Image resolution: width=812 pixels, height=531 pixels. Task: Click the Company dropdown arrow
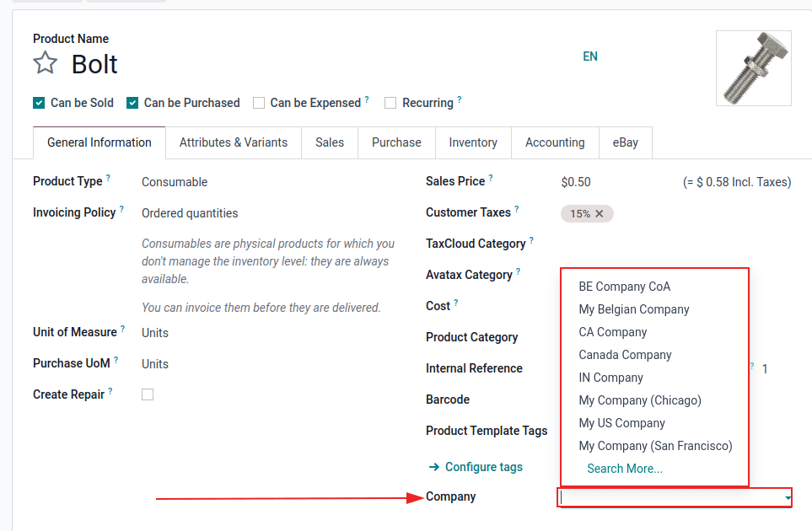tap(788, 499)
